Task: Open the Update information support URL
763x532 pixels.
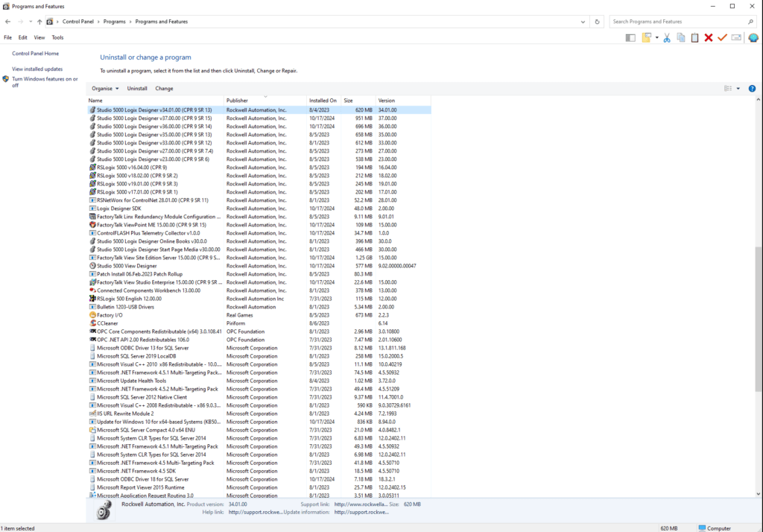Action: [361, 512]
